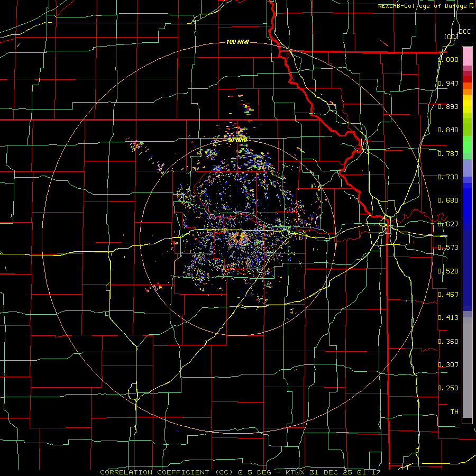The image size is (476, 476).
Task: Click the 0.253 legend value
Action: [x=448, y=388]
